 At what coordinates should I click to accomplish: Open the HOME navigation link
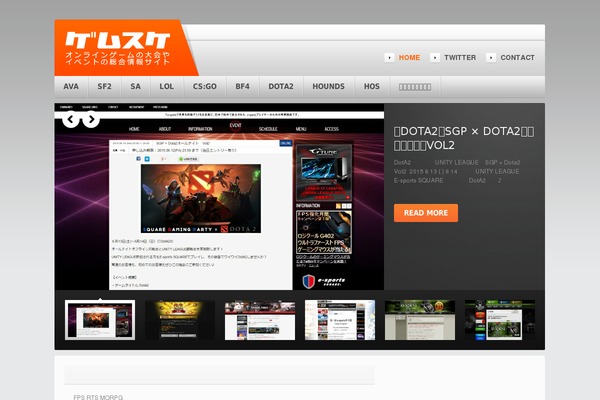(409, 57)
